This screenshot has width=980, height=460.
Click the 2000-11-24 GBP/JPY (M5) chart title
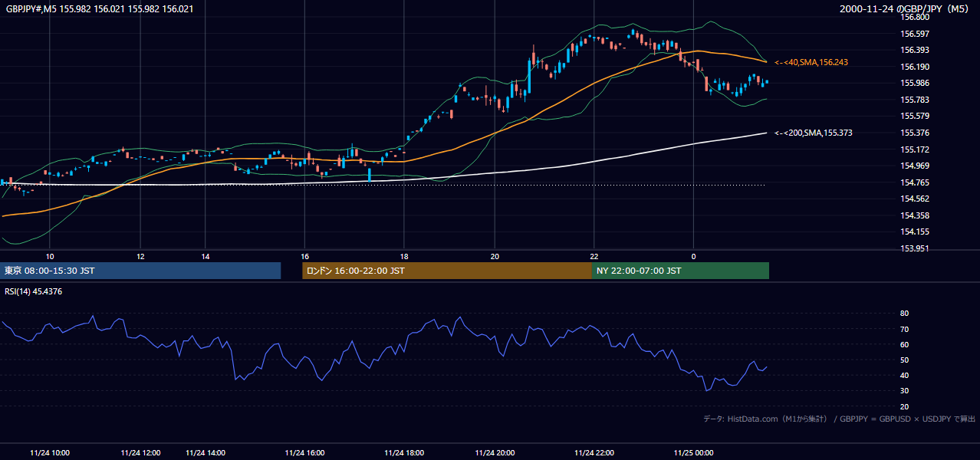905,8
